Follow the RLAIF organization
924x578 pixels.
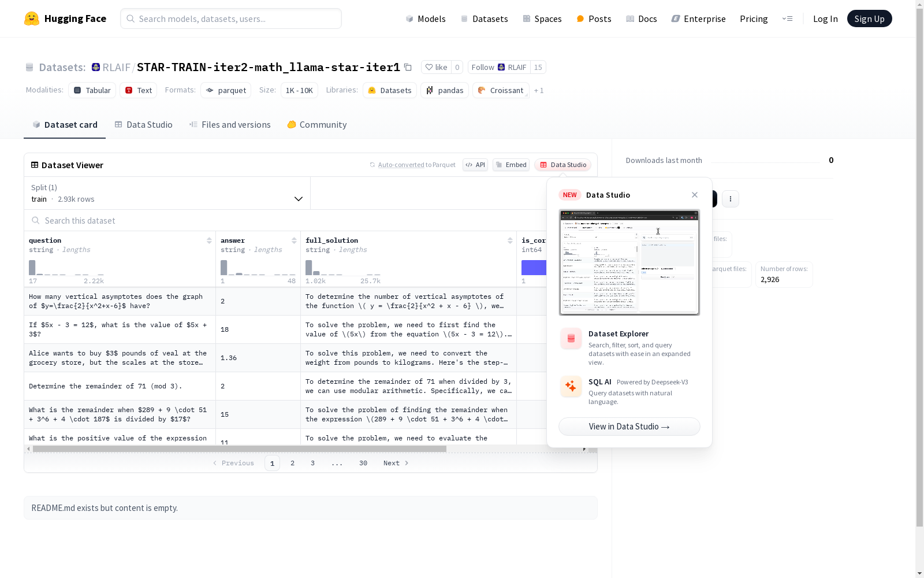tap(499, 67)
